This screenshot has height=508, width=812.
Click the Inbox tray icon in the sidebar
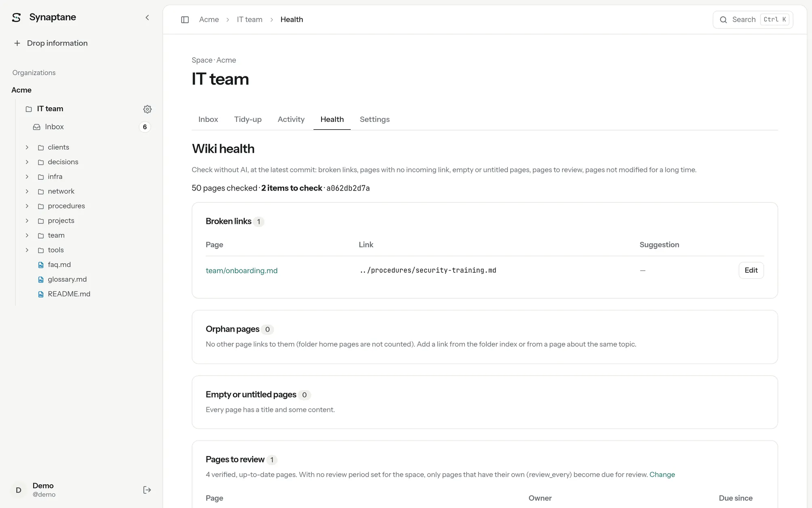(x=37, y=127)
